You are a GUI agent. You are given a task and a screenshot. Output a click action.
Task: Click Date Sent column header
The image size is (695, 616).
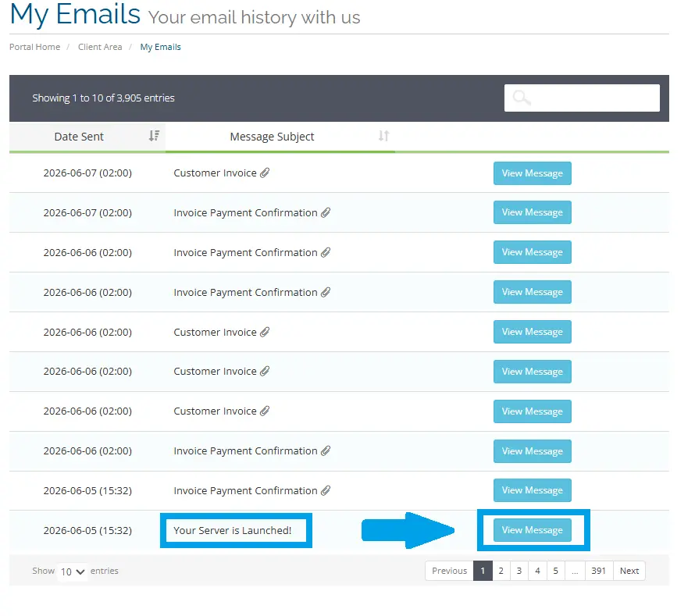(87, 137)
